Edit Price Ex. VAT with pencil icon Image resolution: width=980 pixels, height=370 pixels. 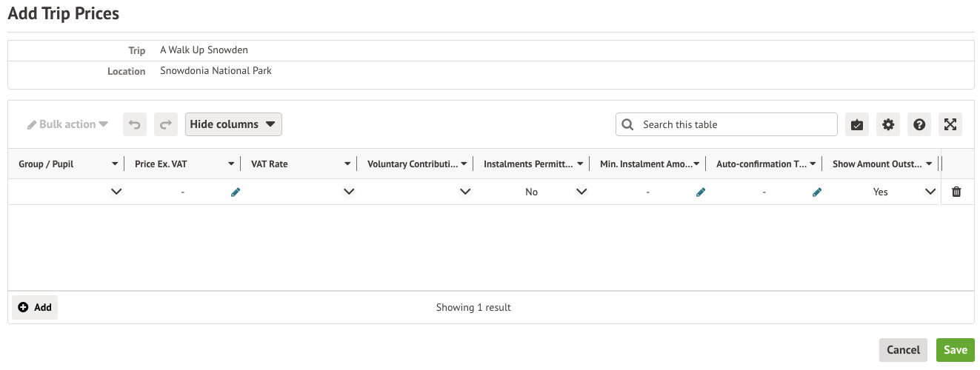[236, 192]
